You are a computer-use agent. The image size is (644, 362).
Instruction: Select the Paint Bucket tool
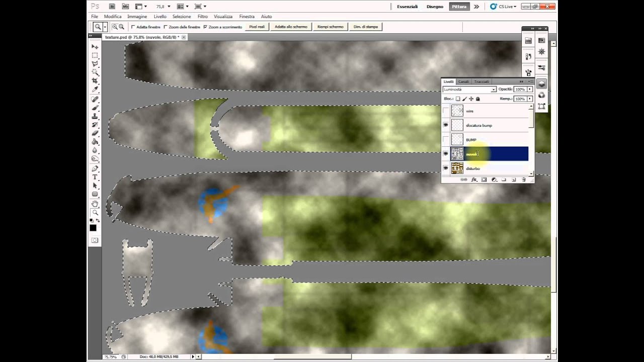(95, 142)
